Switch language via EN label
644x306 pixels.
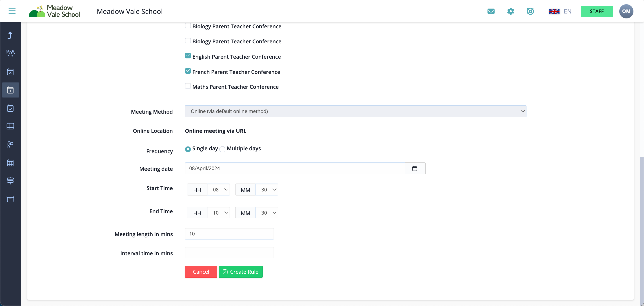point(568,11)
